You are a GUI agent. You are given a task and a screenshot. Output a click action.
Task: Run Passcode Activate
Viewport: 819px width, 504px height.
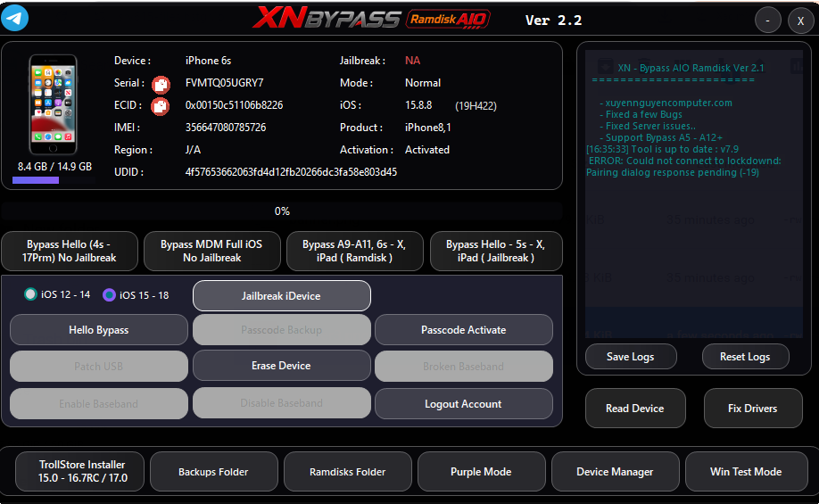click(464, 329)
